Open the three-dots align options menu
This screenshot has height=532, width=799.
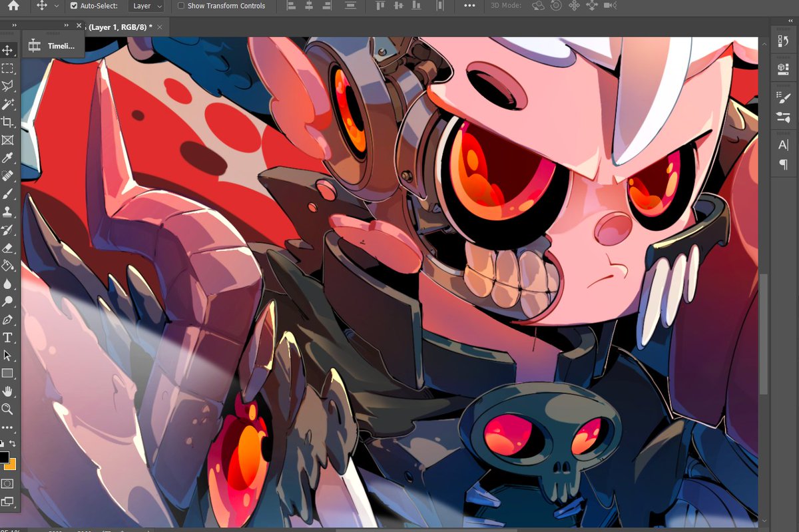point(469,5)
